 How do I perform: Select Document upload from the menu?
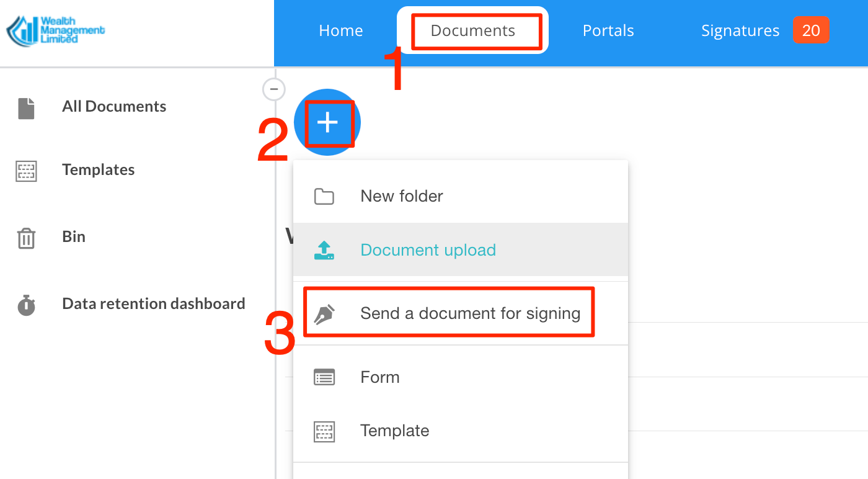[x=428, y=249]
